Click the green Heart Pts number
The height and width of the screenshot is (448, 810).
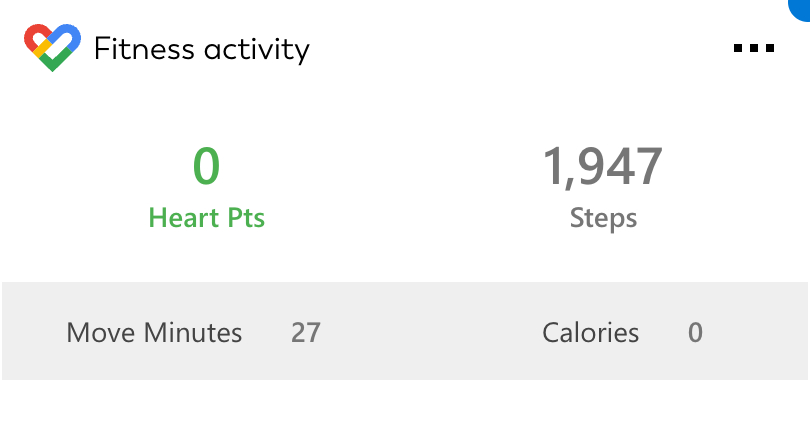[206, 166]
